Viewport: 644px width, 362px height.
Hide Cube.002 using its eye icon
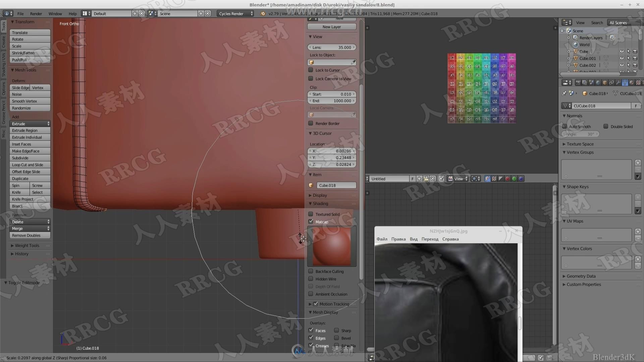tap(622, 65)
